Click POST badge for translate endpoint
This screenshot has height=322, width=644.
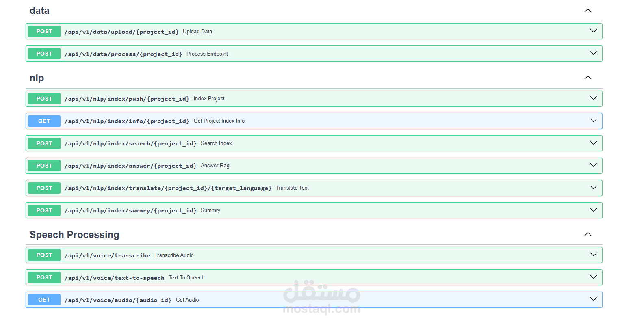(x=44, y=188)
